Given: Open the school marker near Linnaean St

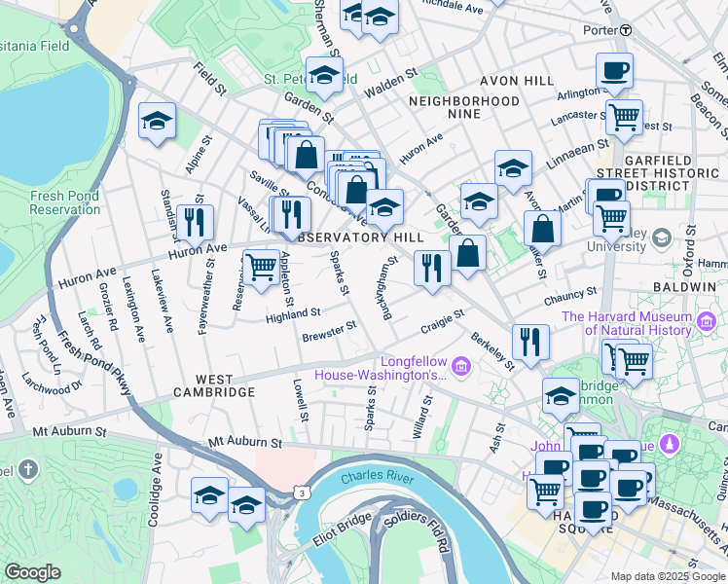Looking at the screenshot, I should [513, 168].
